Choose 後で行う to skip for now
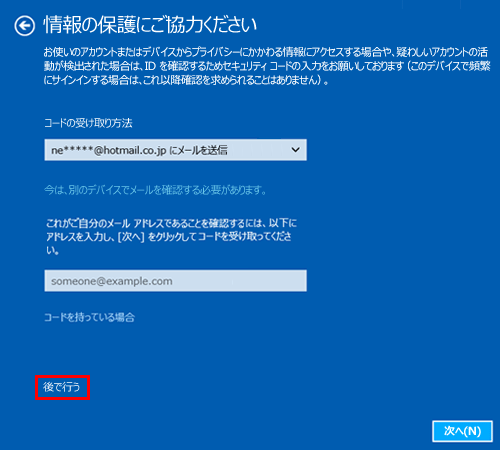Viewport: 500px width, 450px height. [62, 387]
